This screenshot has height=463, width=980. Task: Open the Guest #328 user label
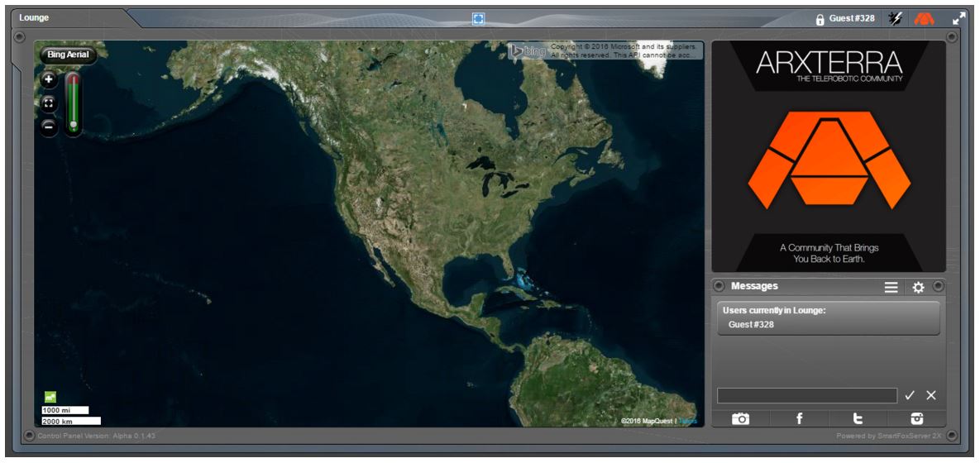point(852,18)
